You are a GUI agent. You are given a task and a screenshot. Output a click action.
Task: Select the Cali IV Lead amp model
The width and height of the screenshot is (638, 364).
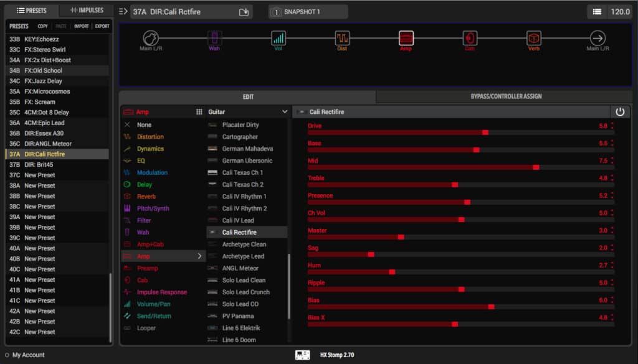point(247,221)
